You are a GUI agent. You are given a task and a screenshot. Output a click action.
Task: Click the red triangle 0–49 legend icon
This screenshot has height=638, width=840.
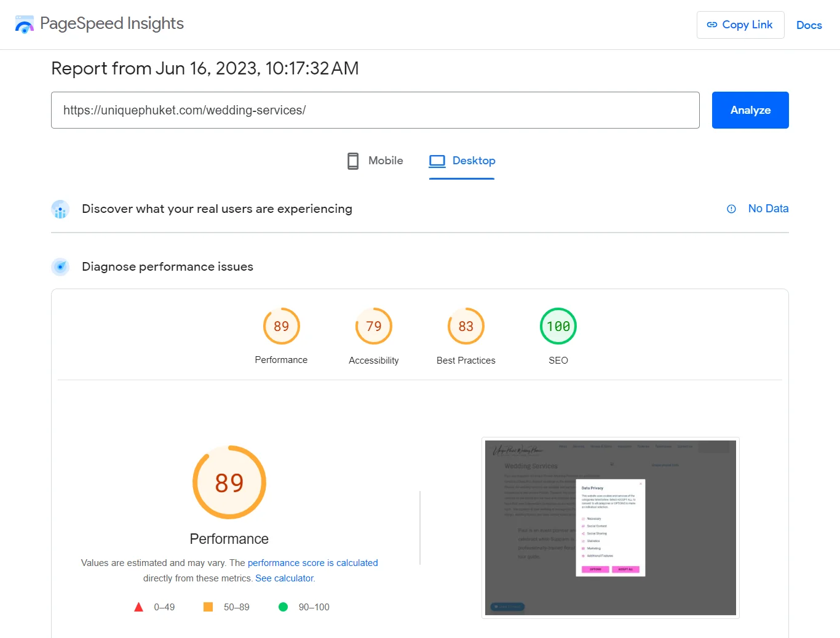pos(139,607)
